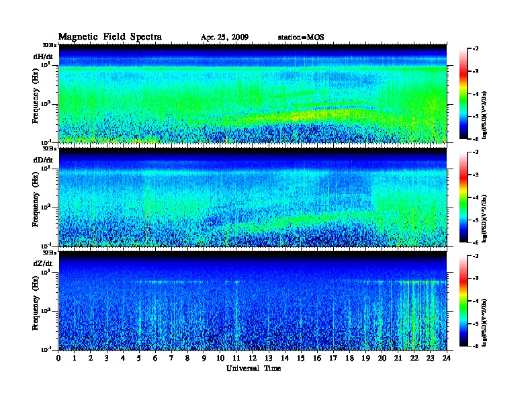Click hour 3 on the Universal Time axis

coord(107,359)
